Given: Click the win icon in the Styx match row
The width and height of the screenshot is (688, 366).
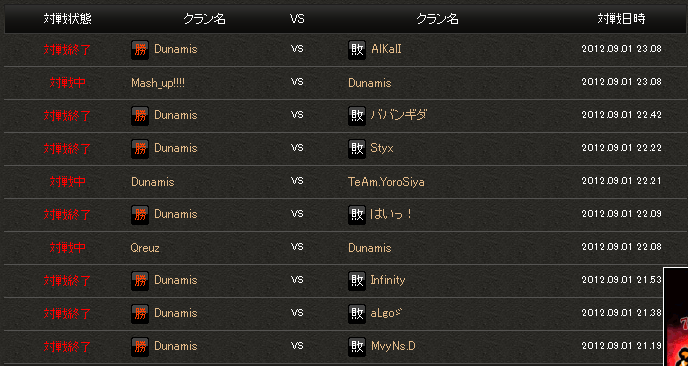Looking at the screenshot, I should [x=140, y=148].
